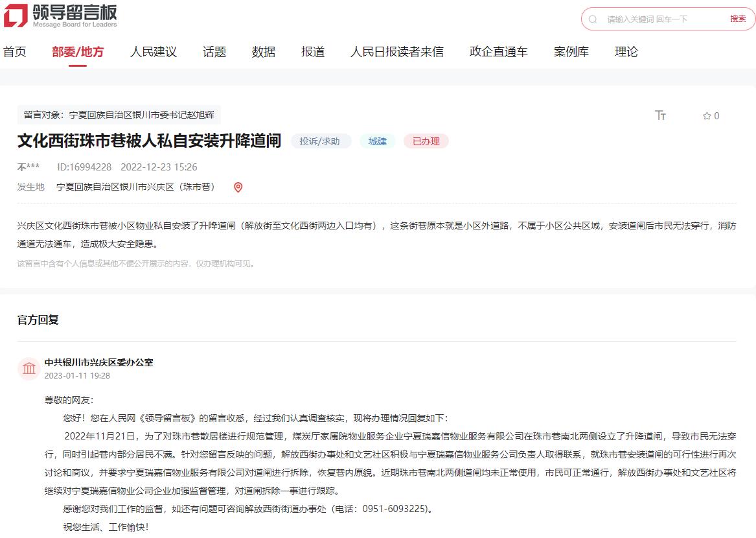Click the 领导留言板 logo icon
756x538 pixels.
pyautogui.click(x=16, y=16)
